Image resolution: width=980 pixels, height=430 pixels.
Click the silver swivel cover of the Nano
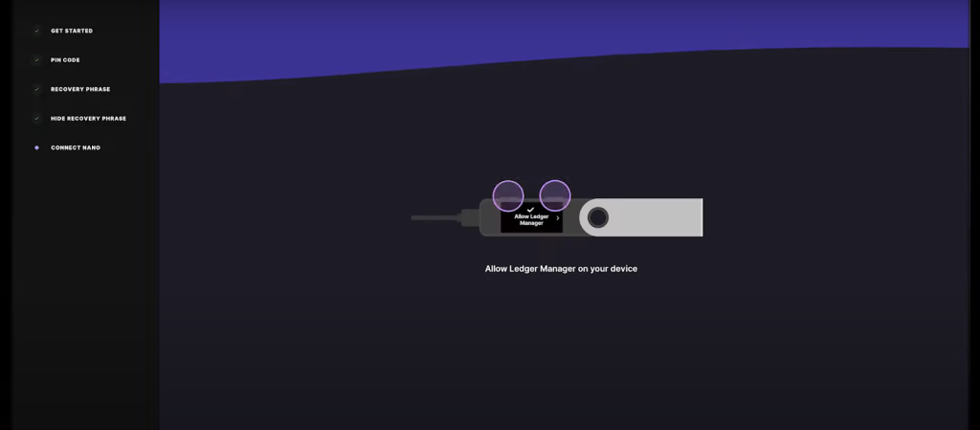click(x=641, y=217)
